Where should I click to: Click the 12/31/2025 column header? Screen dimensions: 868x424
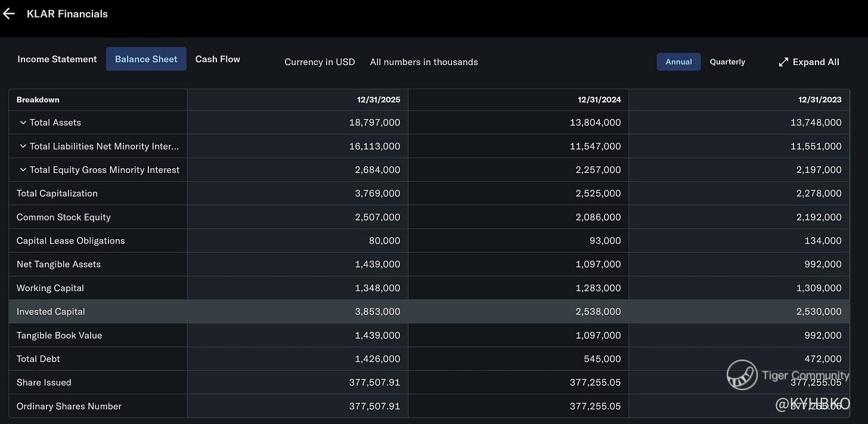point(379,100)
